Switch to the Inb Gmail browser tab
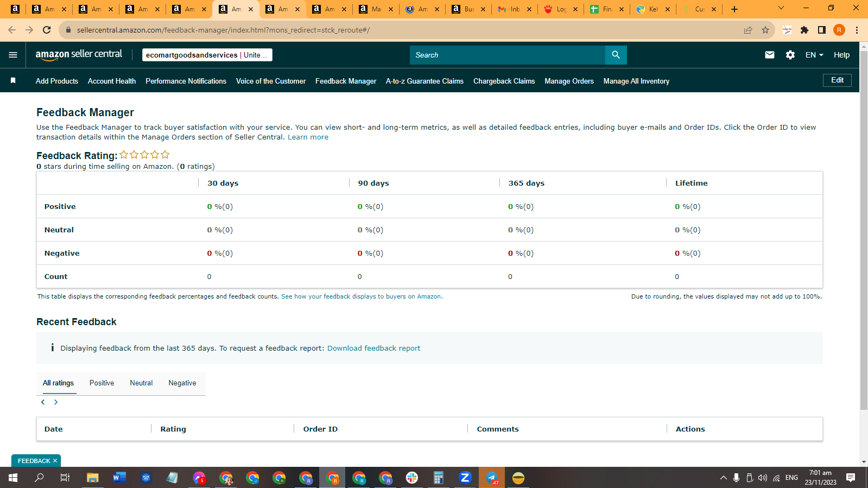Screen dimensions: 868x488 coord(515,9)
